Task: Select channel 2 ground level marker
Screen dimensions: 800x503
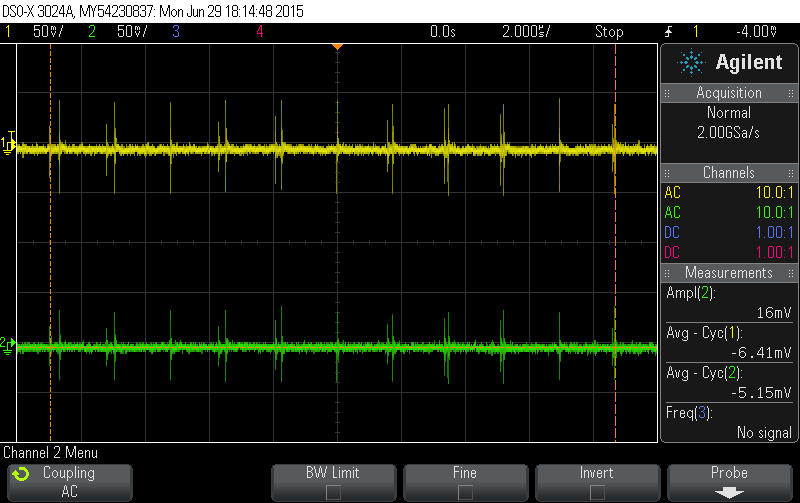Action: (x=8, y=345)
